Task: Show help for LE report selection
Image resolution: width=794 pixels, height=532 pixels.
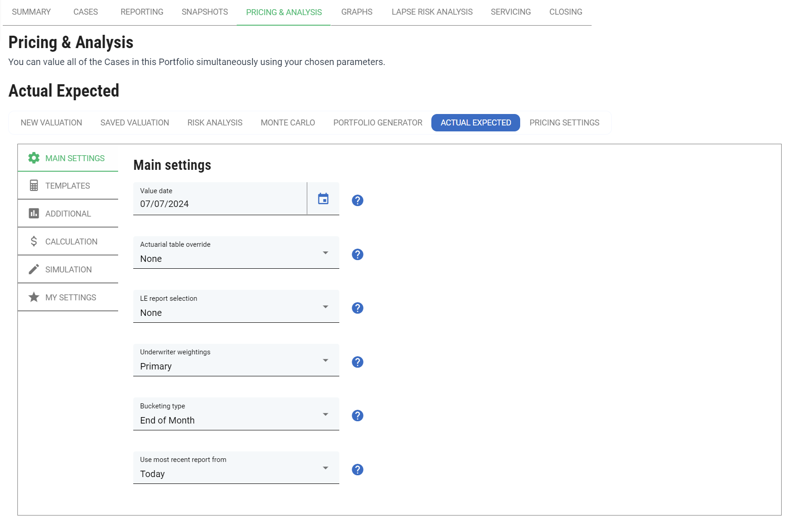Action: point(357,308)
